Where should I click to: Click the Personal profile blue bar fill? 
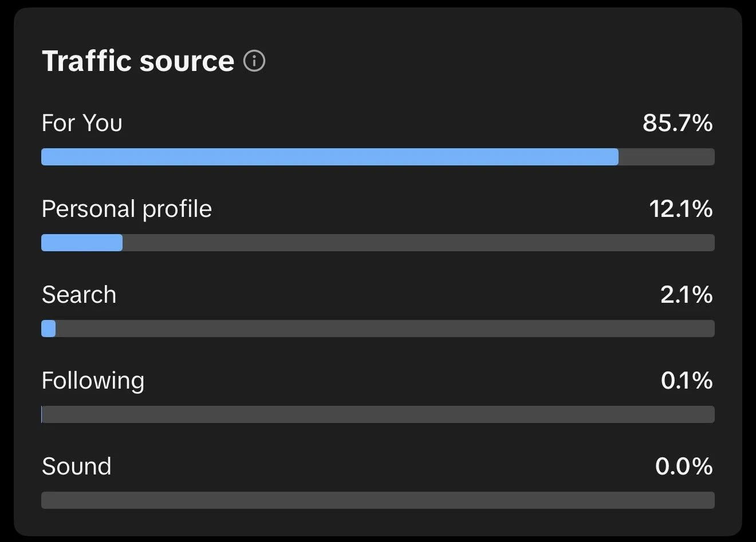(x=82, y=243)
